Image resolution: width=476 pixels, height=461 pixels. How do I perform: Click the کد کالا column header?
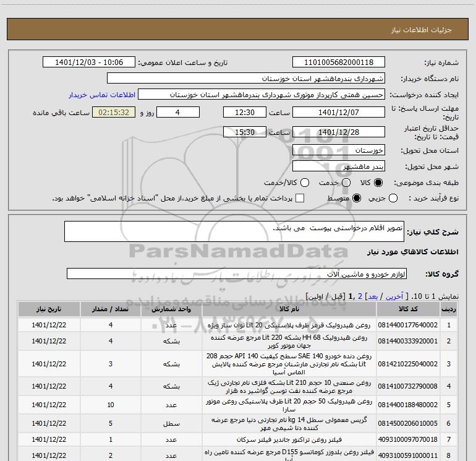pyautogui.click(x=408, y=309)
